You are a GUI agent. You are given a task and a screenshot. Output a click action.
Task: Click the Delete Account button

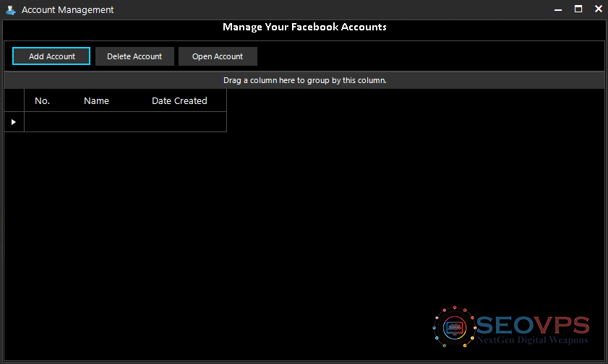tap(134, 56)
